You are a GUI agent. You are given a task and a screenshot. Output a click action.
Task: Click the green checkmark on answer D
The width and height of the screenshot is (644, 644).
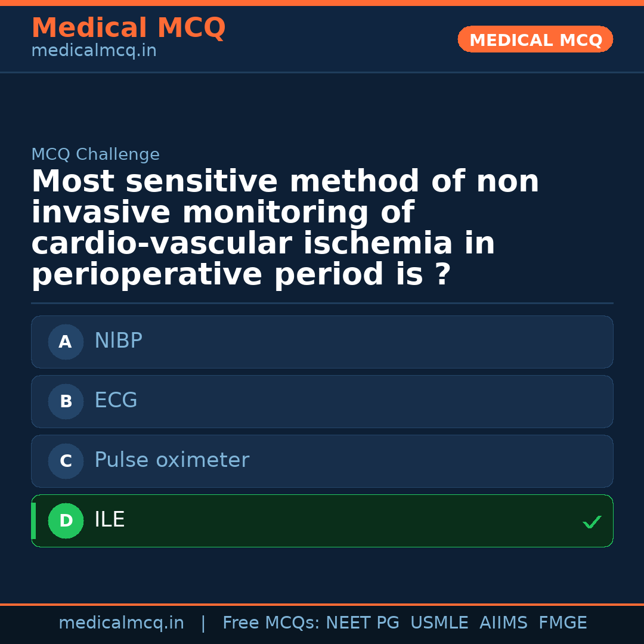592,522
